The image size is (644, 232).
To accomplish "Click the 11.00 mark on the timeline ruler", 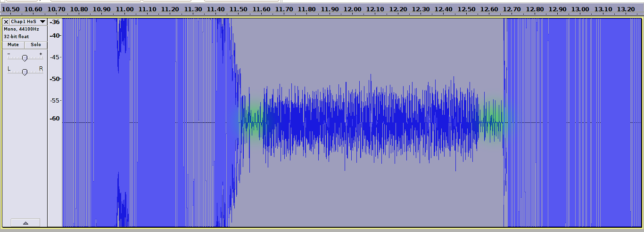I will pyautogui.click(x=124, y=9).
